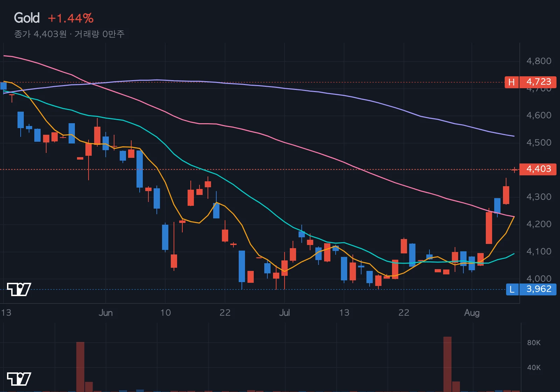This screenshot has width=560, height=392.
Task: Click the 40K volume axis label
Action: 534,368
